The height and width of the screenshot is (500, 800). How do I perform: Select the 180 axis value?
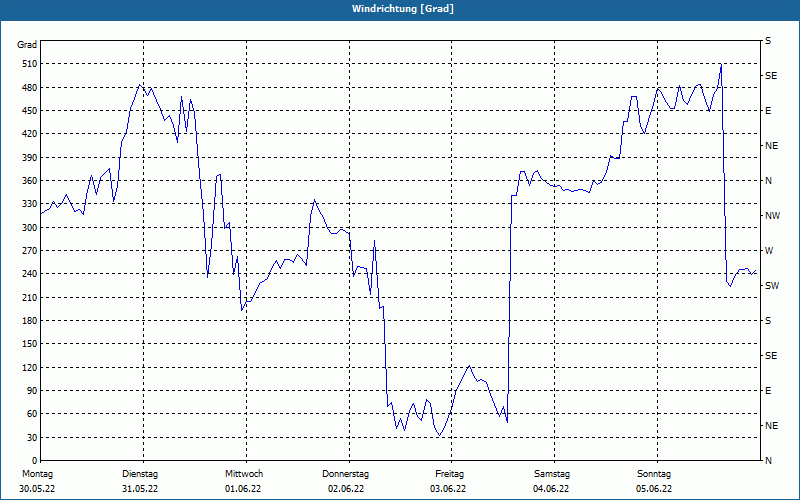click(30, 321)
